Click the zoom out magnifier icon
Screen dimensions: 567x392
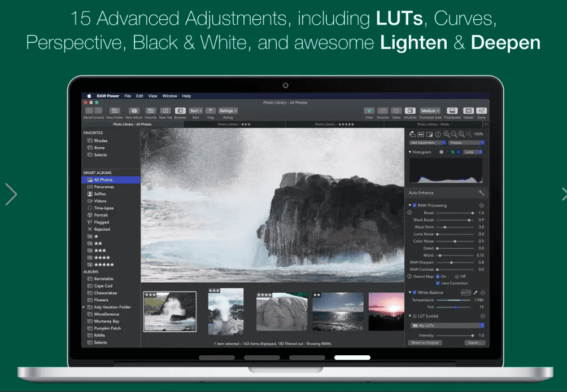click(x=454, y=134)
